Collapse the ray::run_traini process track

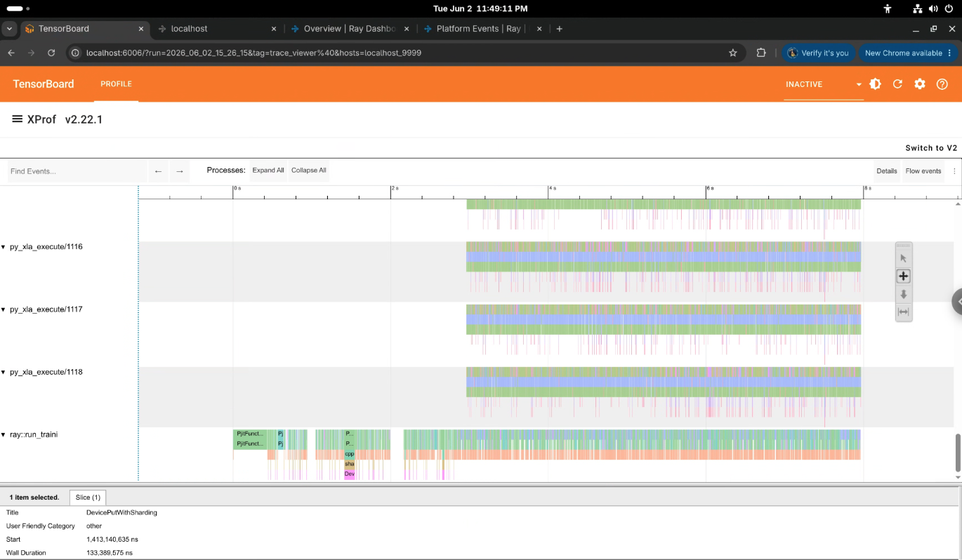pyautogui.click(x=3, y=434)
